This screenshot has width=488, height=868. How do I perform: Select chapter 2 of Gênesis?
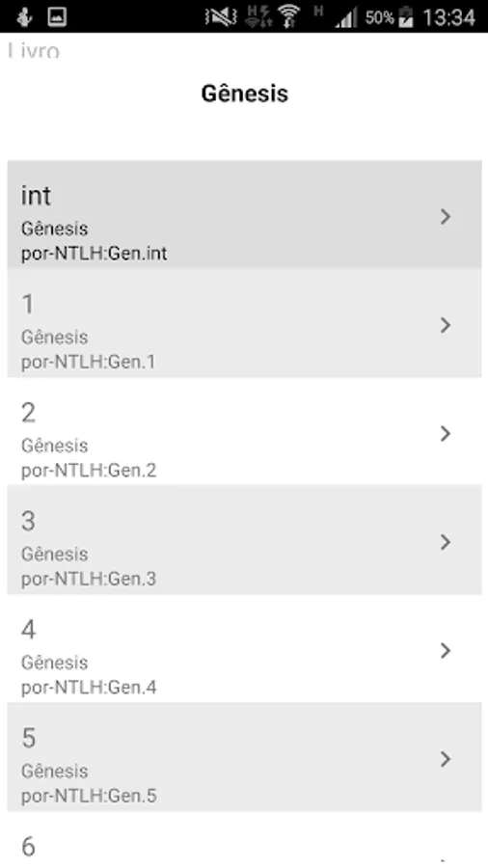(x=245, y=432)
